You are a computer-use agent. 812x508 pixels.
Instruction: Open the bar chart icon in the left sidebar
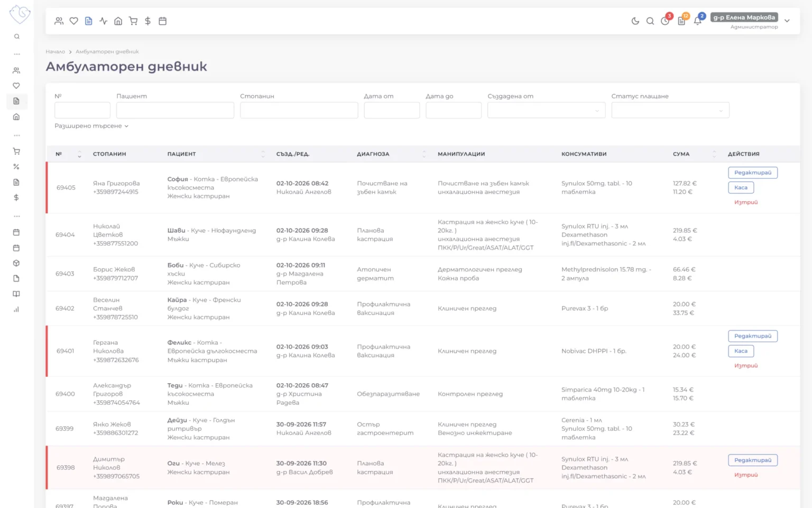point(16,310)
